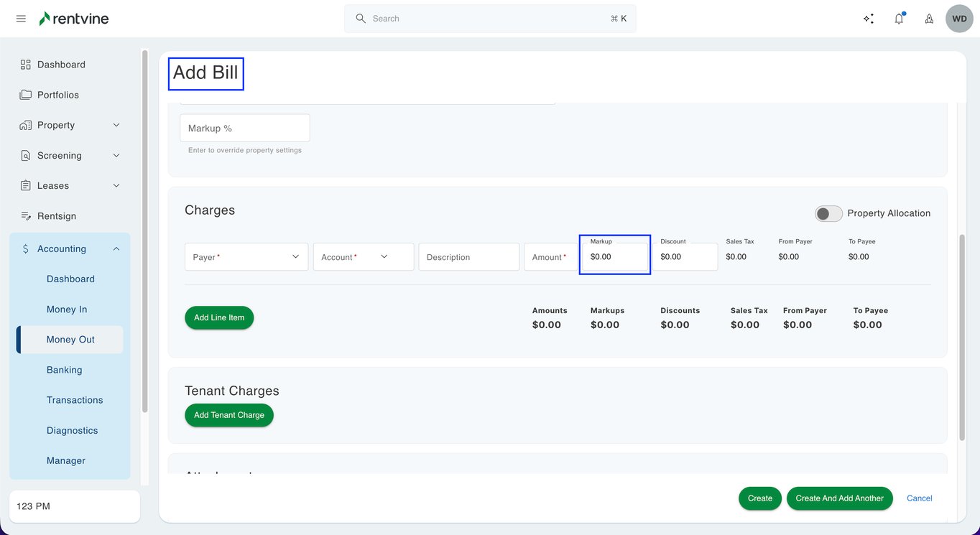The image size is (980, 535).
Task: Click the Accounting dollar sign icon
Action: [x=26, y=248]
